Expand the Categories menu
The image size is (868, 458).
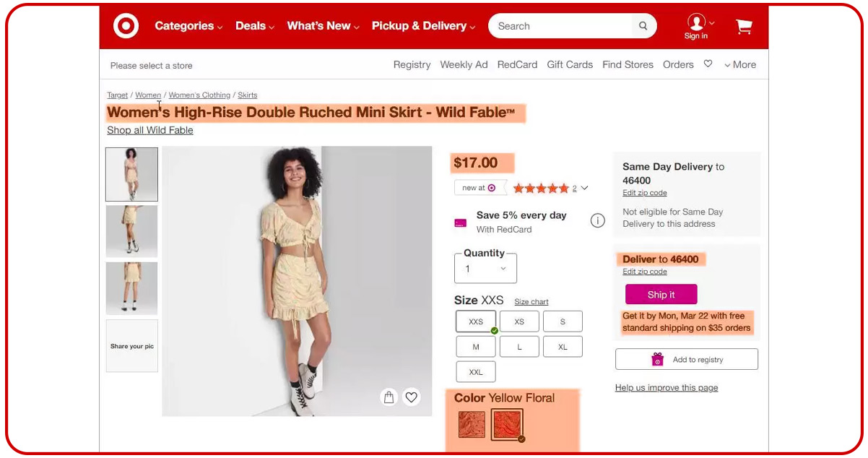189,26
